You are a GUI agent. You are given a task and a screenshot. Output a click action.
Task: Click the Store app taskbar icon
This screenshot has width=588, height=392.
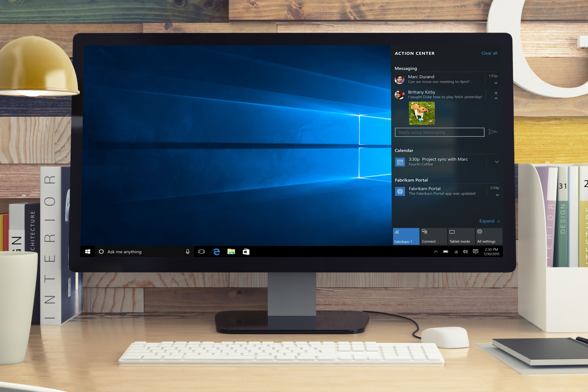(246, 251)
